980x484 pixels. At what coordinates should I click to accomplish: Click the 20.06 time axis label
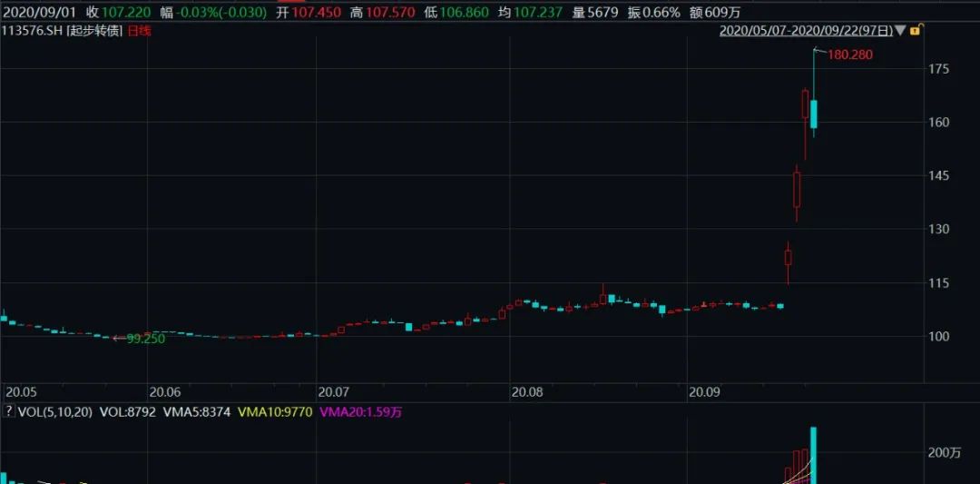point(165,392)
